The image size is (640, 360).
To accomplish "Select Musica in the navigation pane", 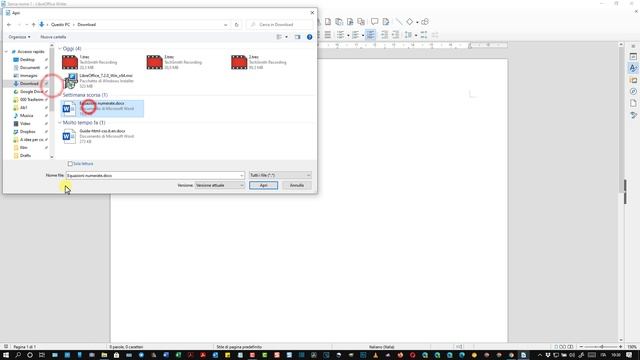I will 27,116.
